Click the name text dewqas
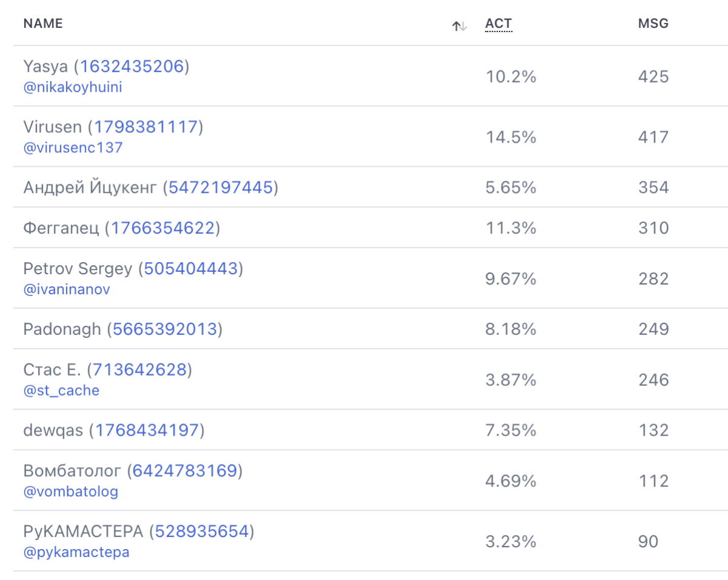Viewport: 728px width, 580px height. point(53,431)
